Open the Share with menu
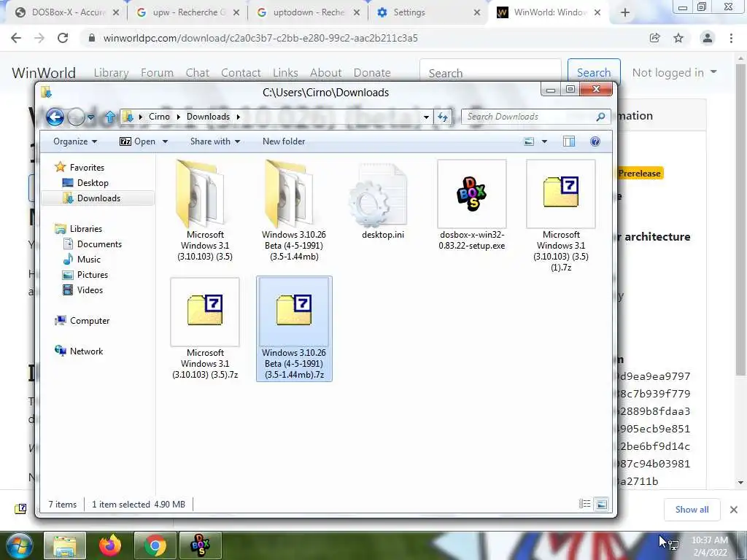This screenshot has width=747, height=560. 215,141
